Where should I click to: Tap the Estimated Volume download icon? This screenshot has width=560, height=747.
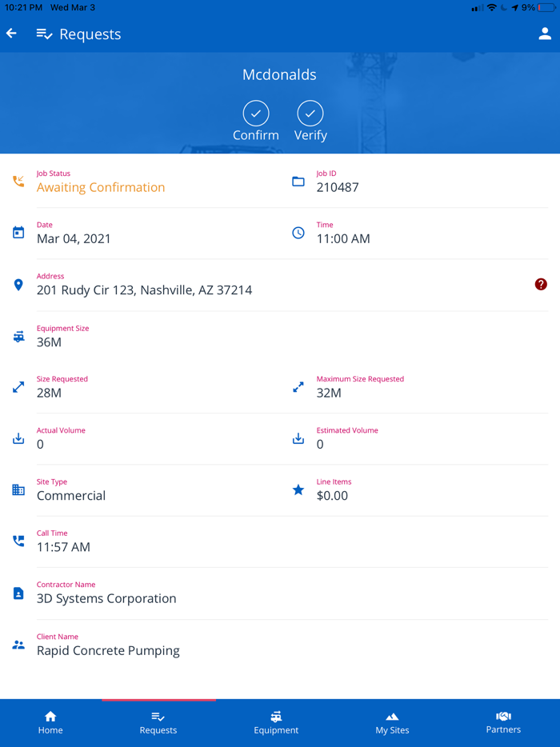click(298, 438)
